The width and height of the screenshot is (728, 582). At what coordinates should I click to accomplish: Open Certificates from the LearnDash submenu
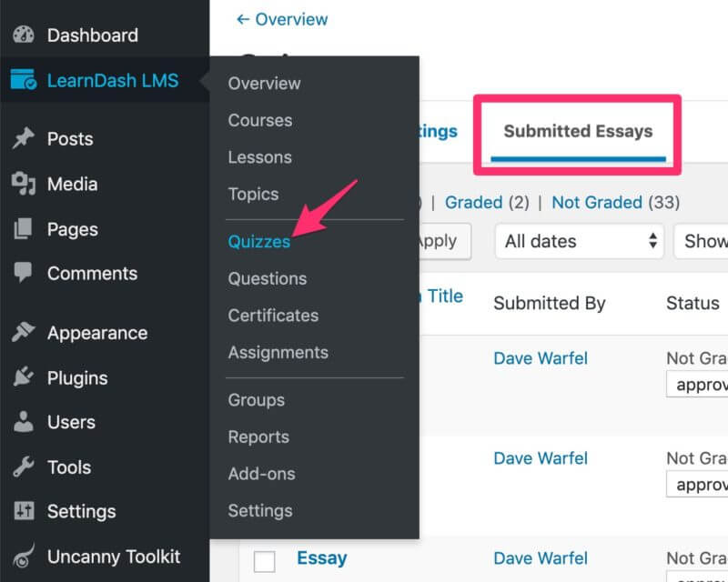(x=273, y=316)
